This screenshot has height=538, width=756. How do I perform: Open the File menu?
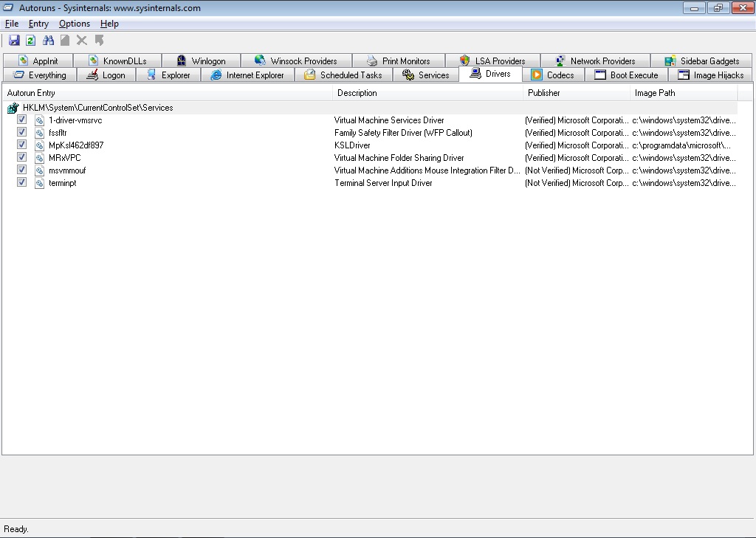(x=12, y=24)
